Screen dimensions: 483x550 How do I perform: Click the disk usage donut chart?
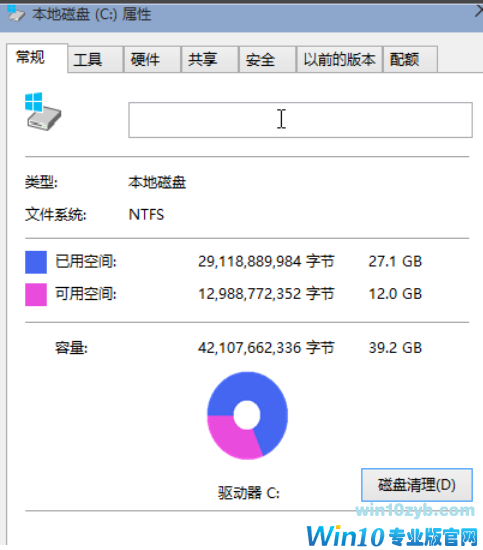[247, 416]
